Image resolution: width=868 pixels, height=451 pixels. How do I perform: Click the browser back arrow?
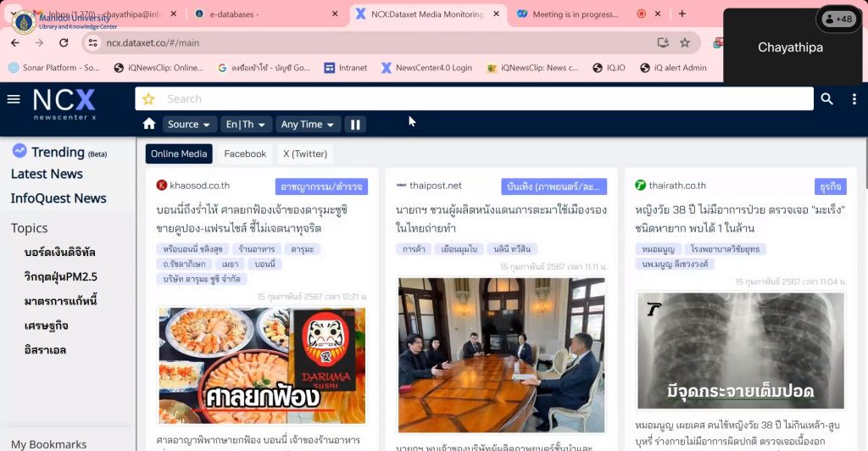click(14, 42)
